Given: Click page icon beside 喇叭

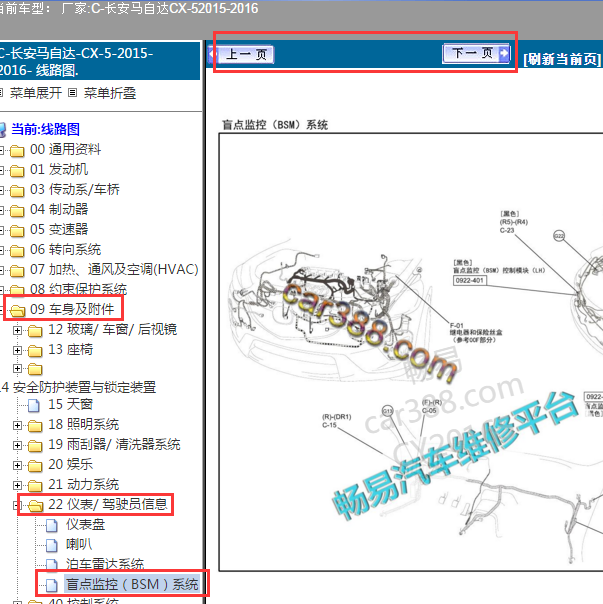Looking at the screenshot, I should tap(52, 545).
